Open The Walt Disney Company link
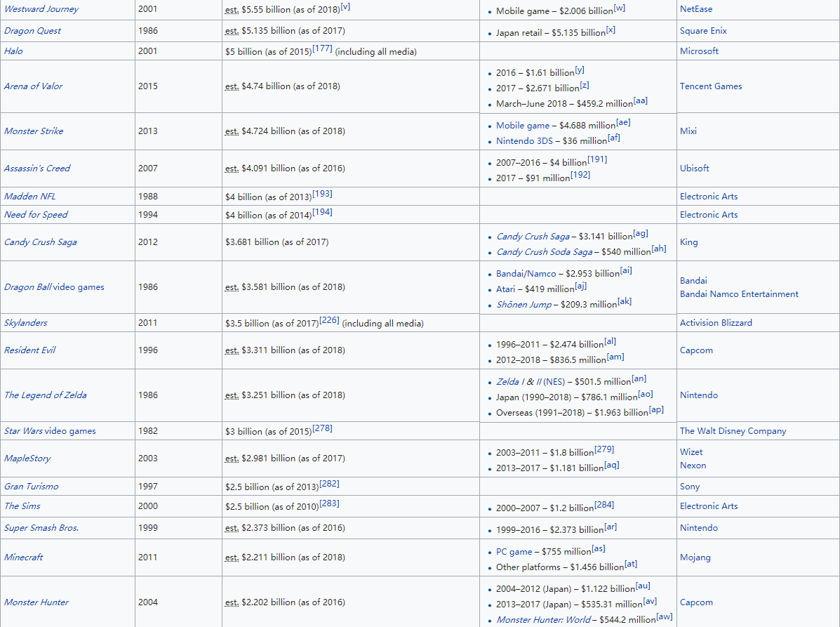Image resolution: width=840 pixels, height=627 pixels. click(x=733, y=431)
